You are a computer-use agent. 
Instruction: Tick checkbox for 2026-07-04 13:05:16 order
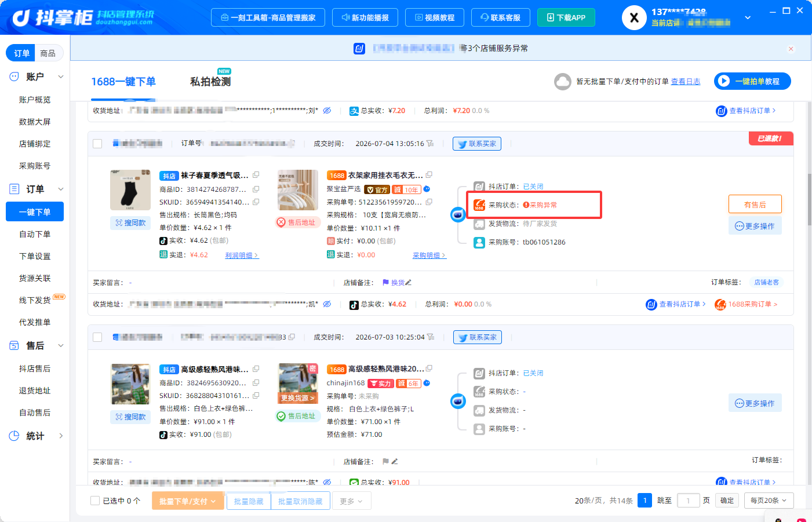pos(97,144)
